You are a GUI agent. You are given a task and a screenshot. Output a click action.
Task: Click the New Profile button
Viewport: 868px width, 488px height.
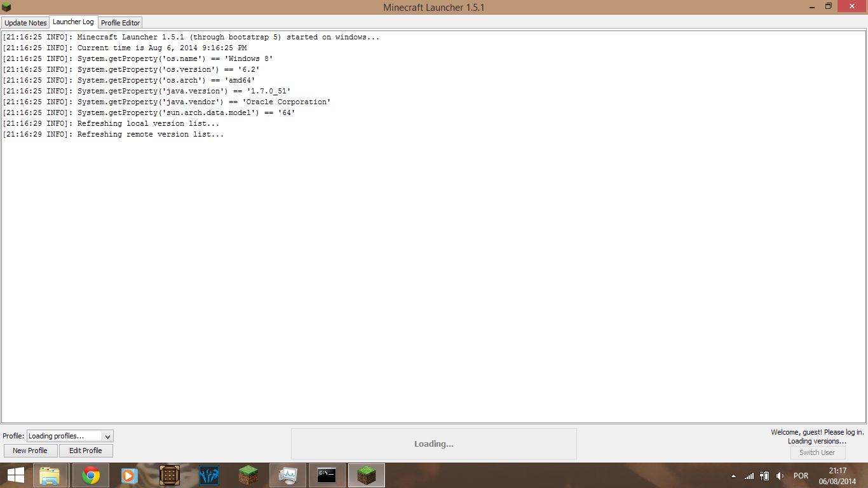point(30,451)
